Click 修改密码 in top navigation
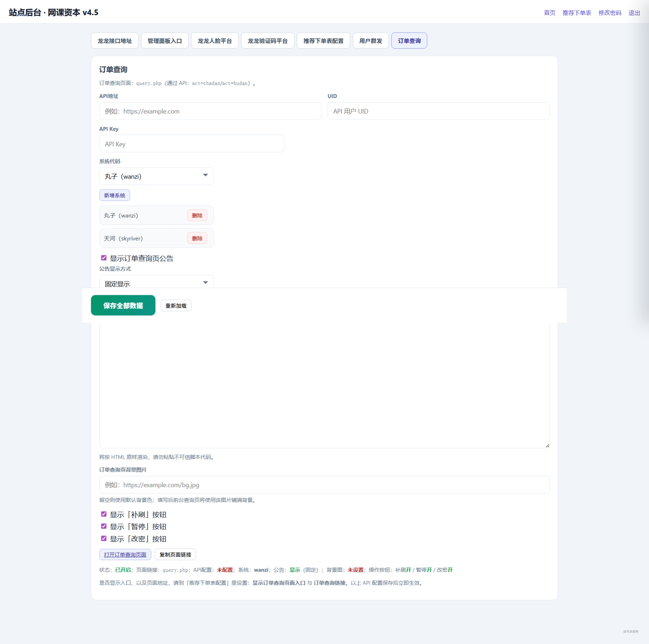 point(610,13)
